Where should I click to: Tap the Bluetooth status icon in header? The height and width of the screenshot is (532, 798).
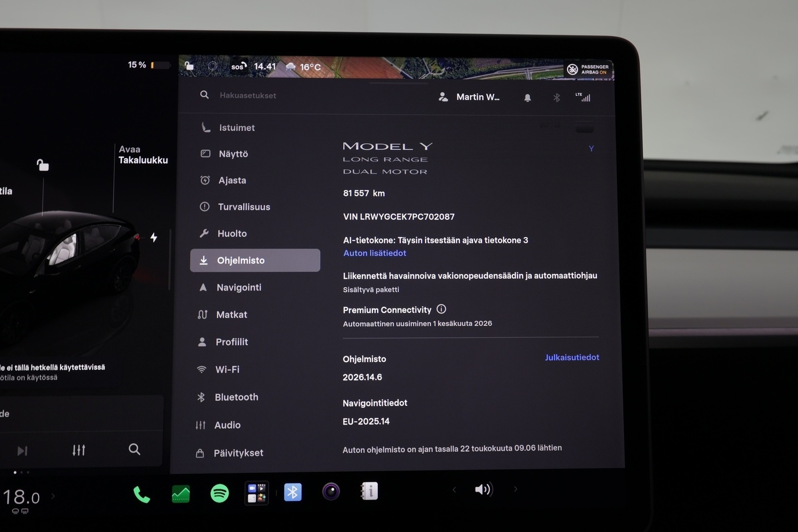[556, 98]
